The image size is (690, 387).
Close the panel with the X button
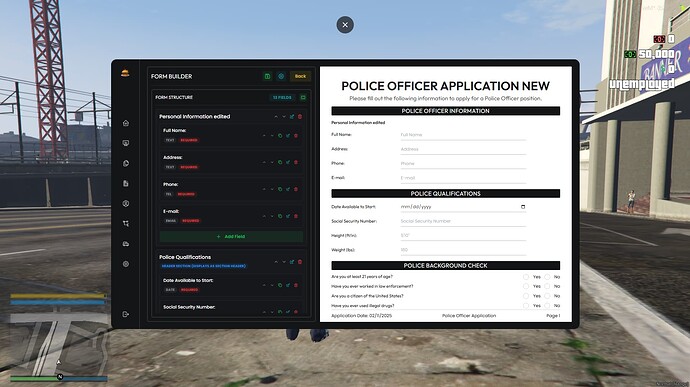click(x=345, y=25)
